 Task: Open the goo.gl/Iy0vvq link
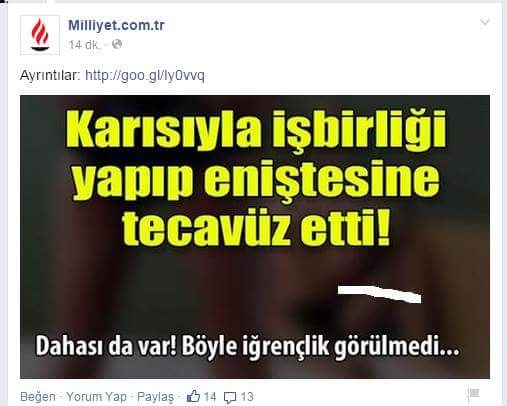[145, 76]
